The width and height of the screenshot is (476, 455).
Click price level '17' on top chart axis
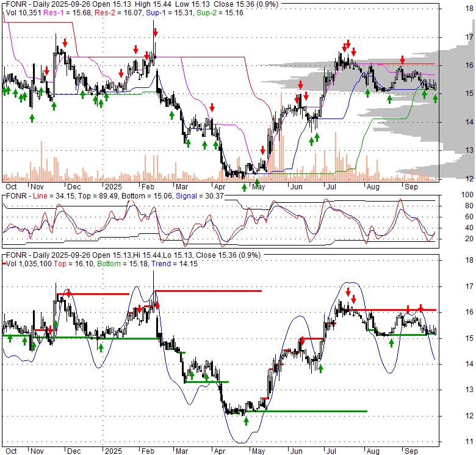pos(469,37)
